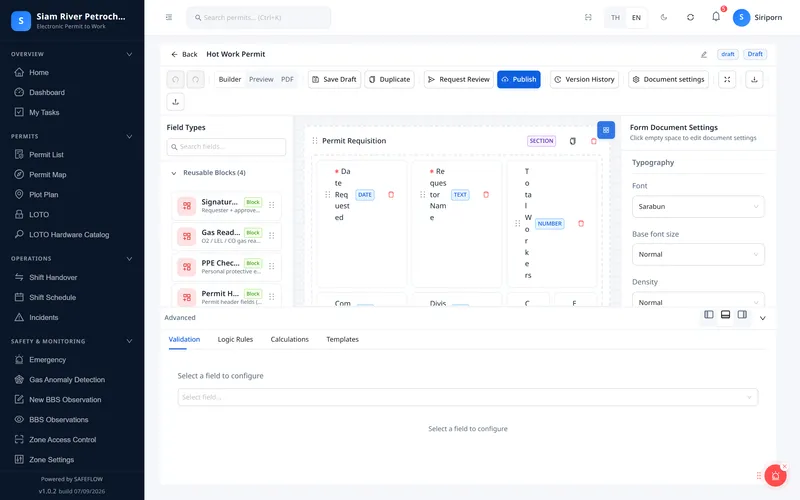Toggle the right panel layout

pyautogui.click(x=742, y=315)
